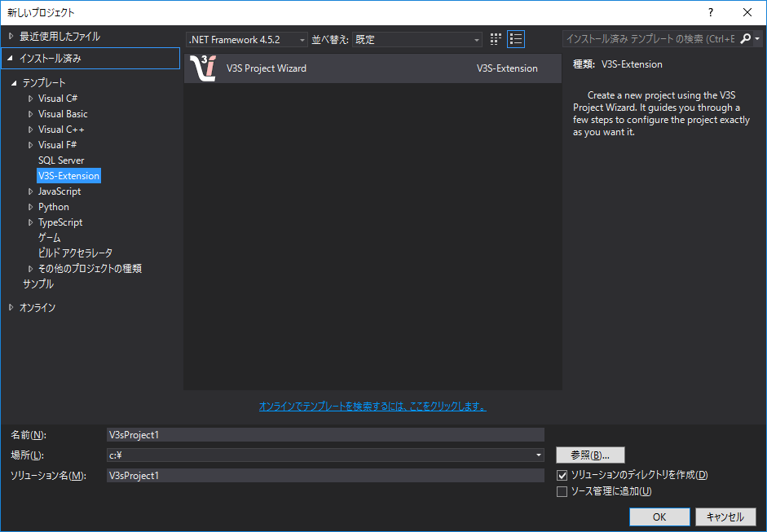The width and height of the screenshot is (767, 532).
Task: Toggle ソリューションのディレクトリを作成 checkbox
Action: click(x=562, y=475)
